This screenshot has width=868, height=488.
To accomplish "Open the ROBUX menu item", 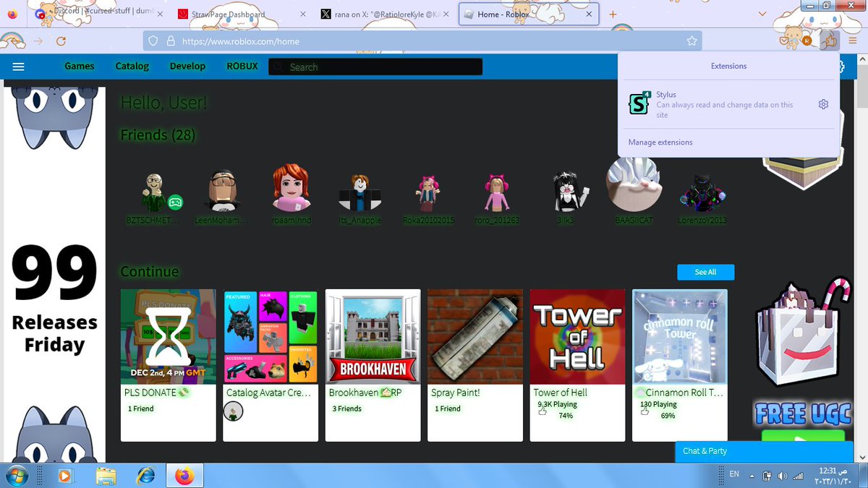I will 242,66.
